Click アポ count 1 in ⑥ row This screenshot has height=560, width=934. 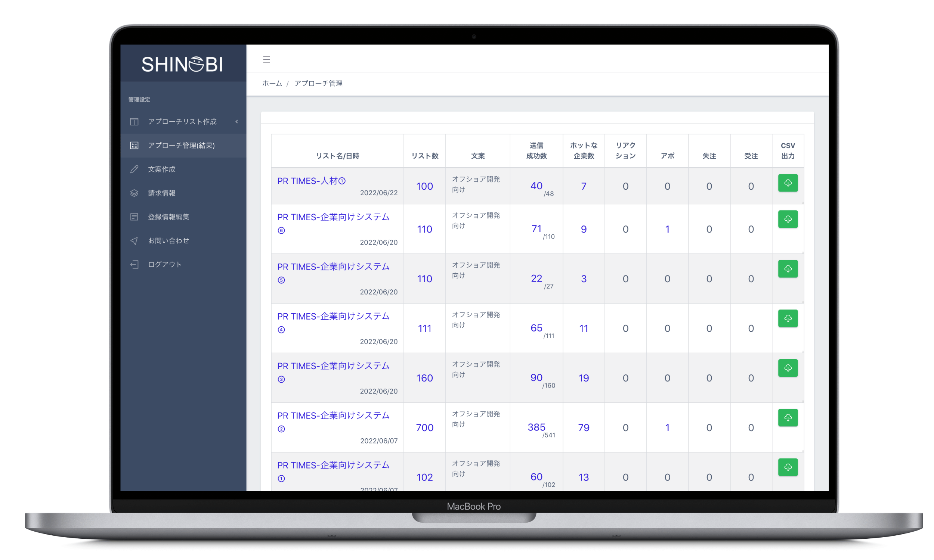coord(667,229)
